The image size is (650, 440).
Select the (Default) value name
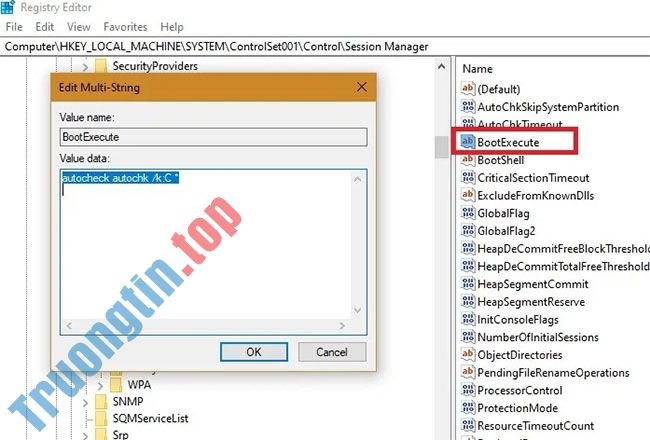[x=499, y=89]
